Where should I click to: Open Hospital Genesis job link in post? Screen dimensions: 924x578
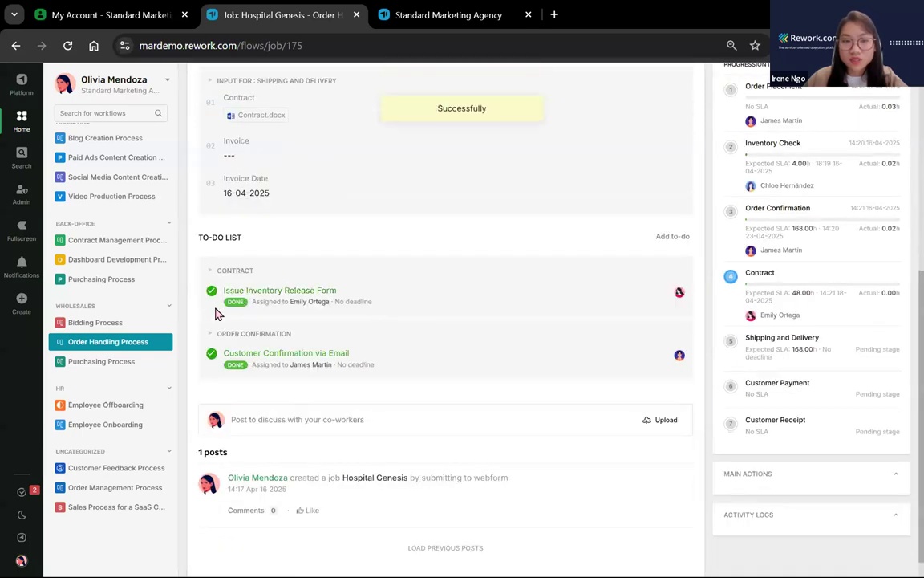pyautogui.click(x=375, y=478)
